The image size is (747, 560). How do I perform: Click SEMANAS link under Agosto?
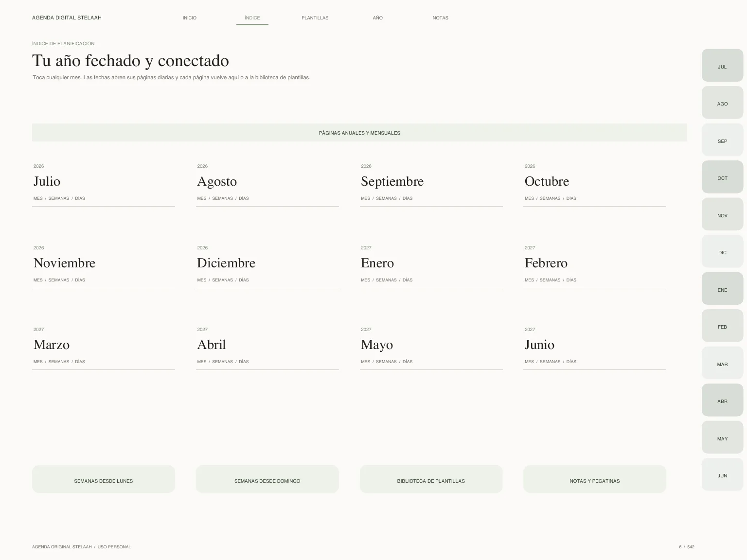[223, 198]
